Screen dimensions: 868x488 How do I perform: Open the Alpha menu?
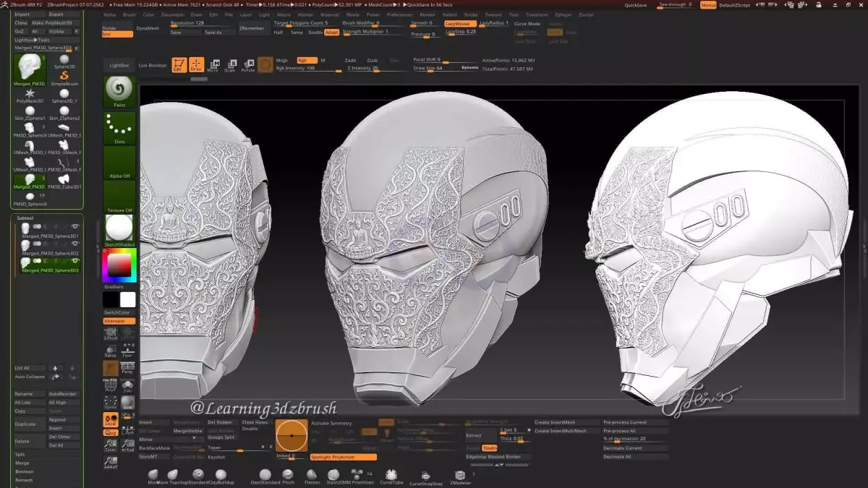(109, 14)
